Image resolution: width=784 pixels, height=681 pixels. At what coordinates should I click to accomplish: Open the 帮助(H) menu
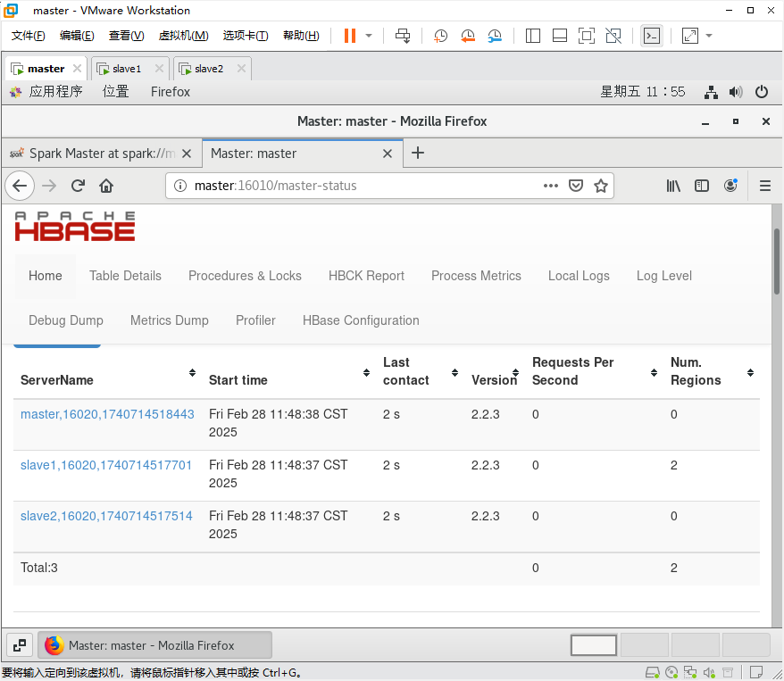(x=301, y=36)
